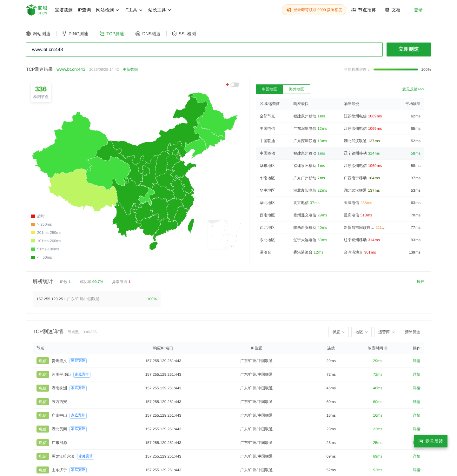Click the 意见反馈>>> link
Viewport: 457px width, 476px height.
point(413,89)
